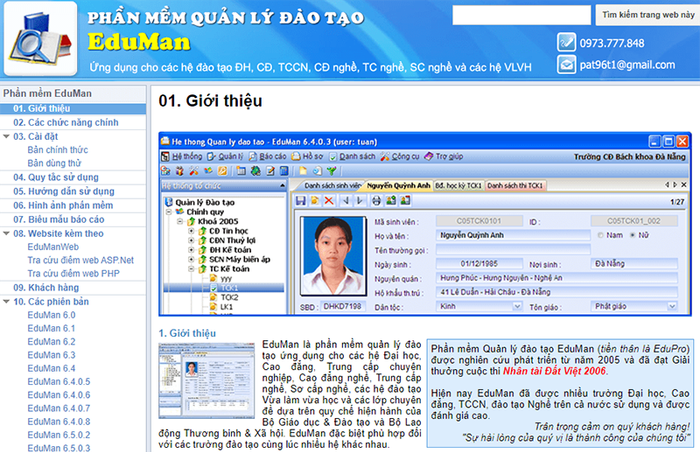
Task: Select the TCK2 class in the tree
Action: (x=229, y=297)
